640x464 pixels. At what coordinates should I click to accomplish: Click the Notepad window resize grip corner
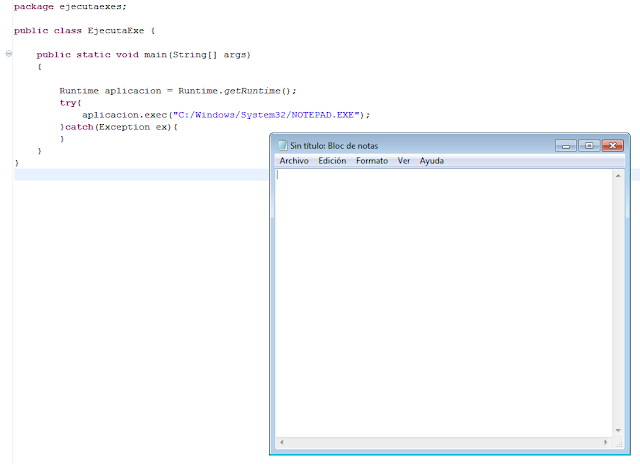[619, 444]
